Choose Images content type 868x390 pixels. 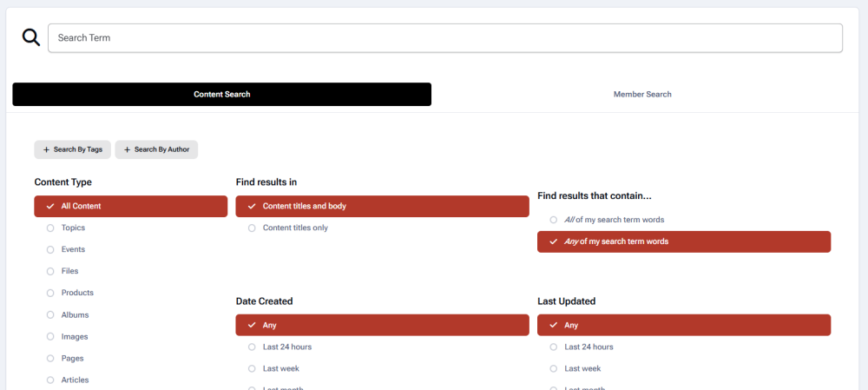(x=74, y=336)
